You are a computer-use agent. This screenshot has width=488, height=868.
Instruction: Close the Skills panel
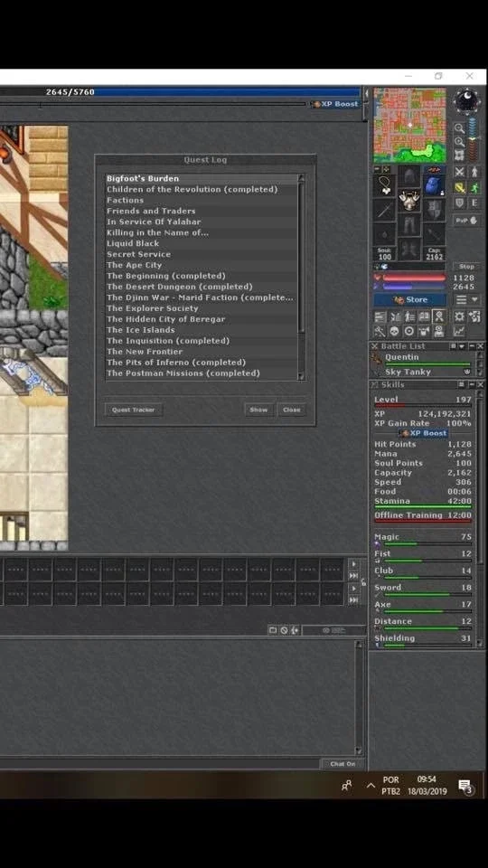pos(480,384)
